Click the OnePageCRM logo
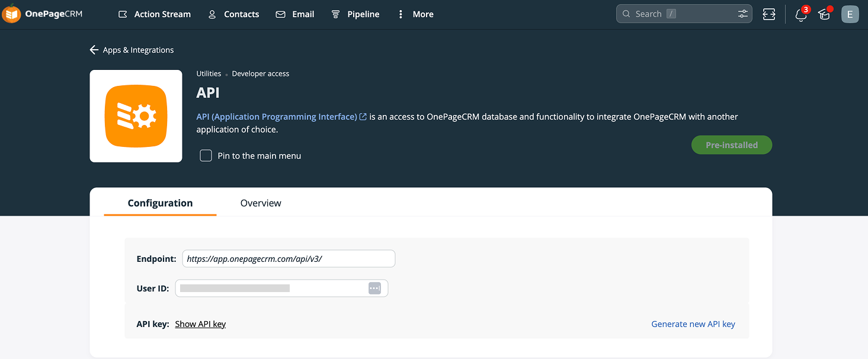This screenshot has height=359, width=868. click(42, 14)
